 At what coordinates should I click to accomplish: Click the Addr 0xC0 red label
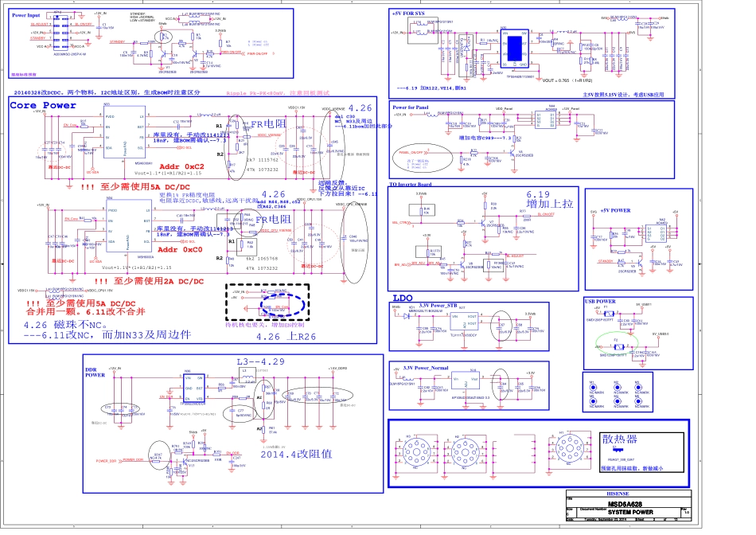pyautogui.click(x=182, y=249)
